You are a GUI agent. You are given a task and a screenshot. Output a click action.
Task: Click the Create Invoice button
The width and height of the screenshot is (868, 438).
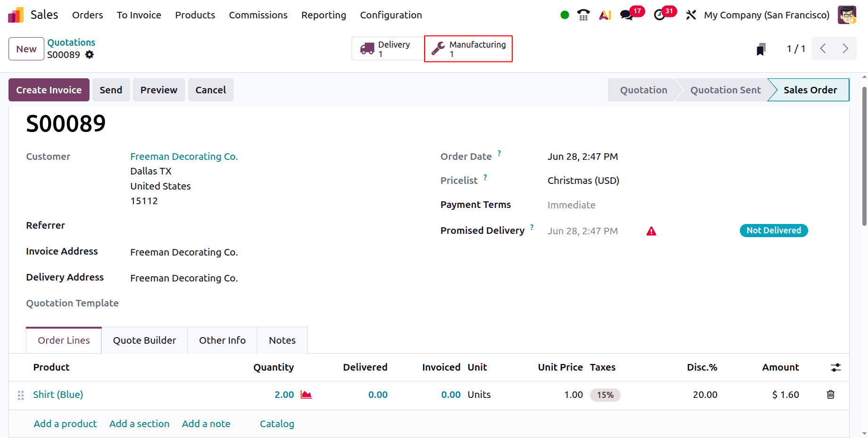[x=49, y=90]
